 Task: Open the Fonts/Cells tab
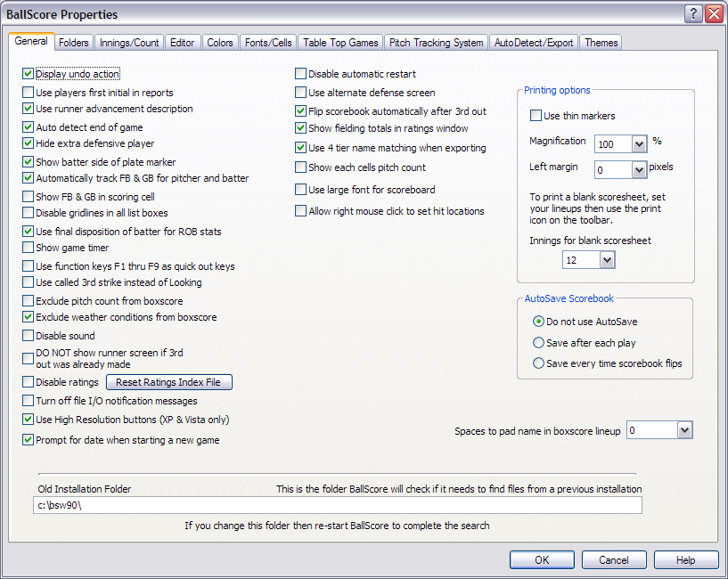[x=268, y=43]
